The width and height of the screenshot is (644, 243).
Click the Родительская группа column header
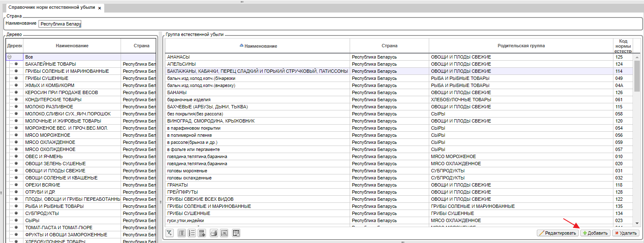point(521,46)
